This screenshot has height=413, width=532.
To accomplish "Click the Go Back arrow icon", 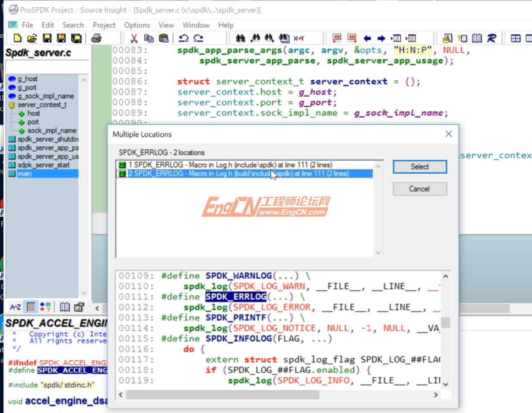I will point(367,38).
